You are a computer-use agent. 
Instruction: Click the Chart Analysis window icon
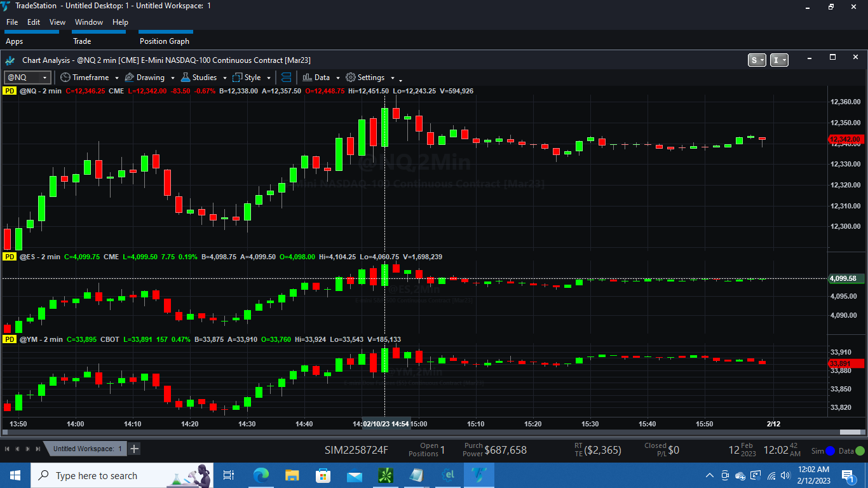pyautogui.click(x=10, y=60)
